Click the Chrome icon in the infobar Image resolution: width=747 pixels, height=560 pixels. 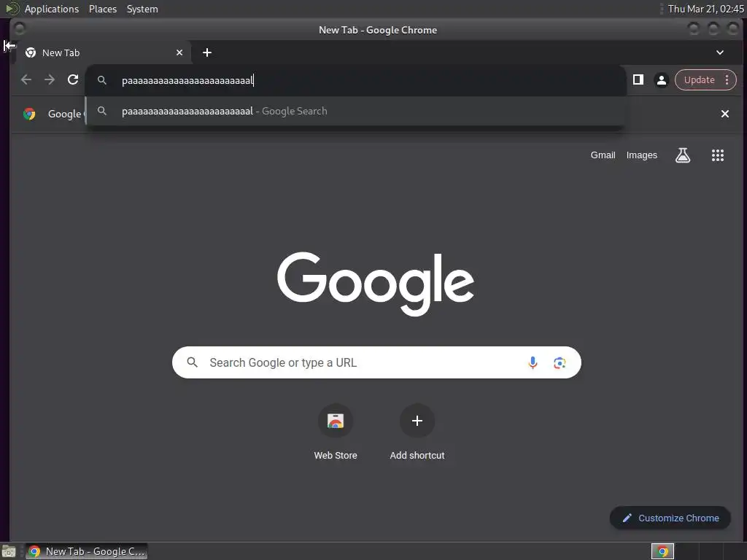29,114
